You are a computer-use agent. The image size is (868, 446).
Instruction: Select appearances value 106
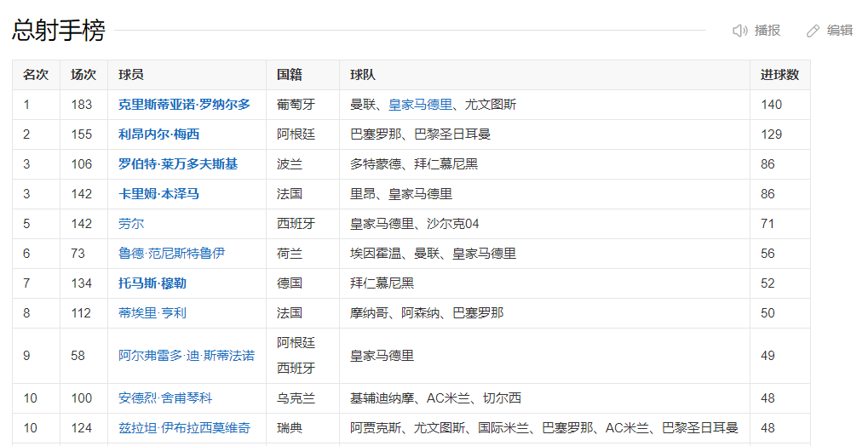coord(82,164)
